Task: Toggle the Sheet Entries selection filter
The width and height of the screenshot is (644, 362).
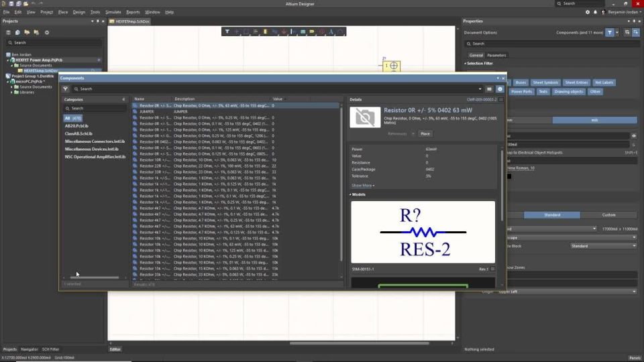Action: [x=577, y=82]
